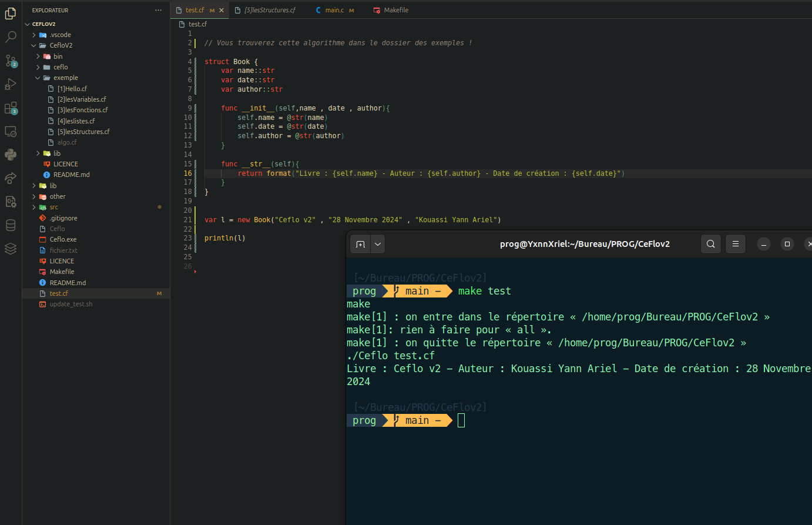Switch to the [5]lesStructures.cf tab

click(x=270, y=10)
